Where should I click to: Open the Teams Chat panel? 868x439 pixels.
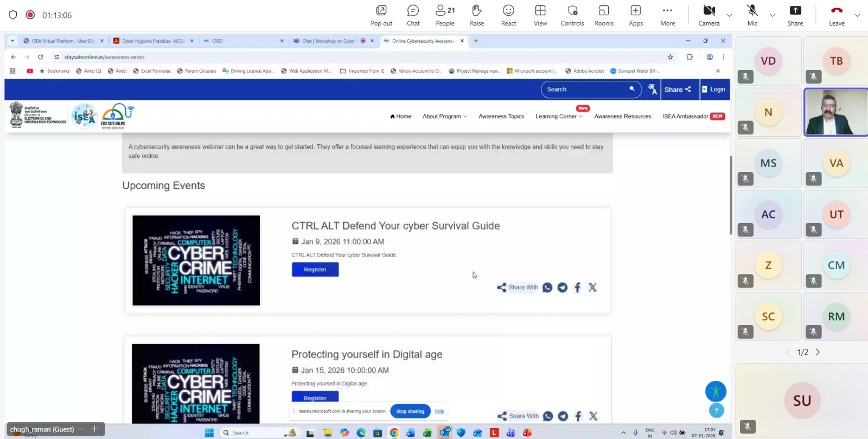(x=413, y=15)
